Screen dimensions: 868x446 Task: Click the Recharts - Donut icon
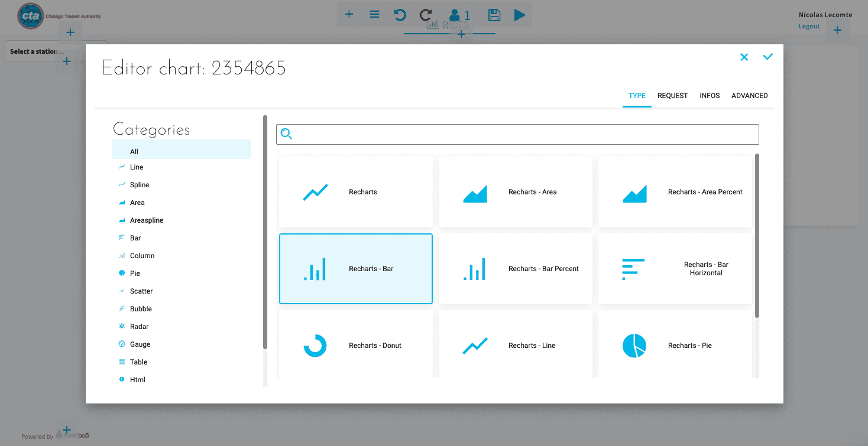point(315,346)
